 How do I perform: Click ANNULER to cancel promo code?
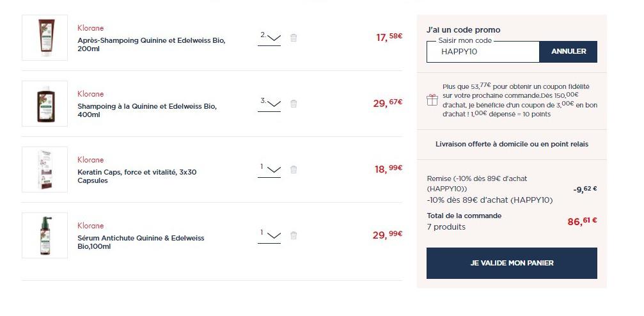(569, 52)
